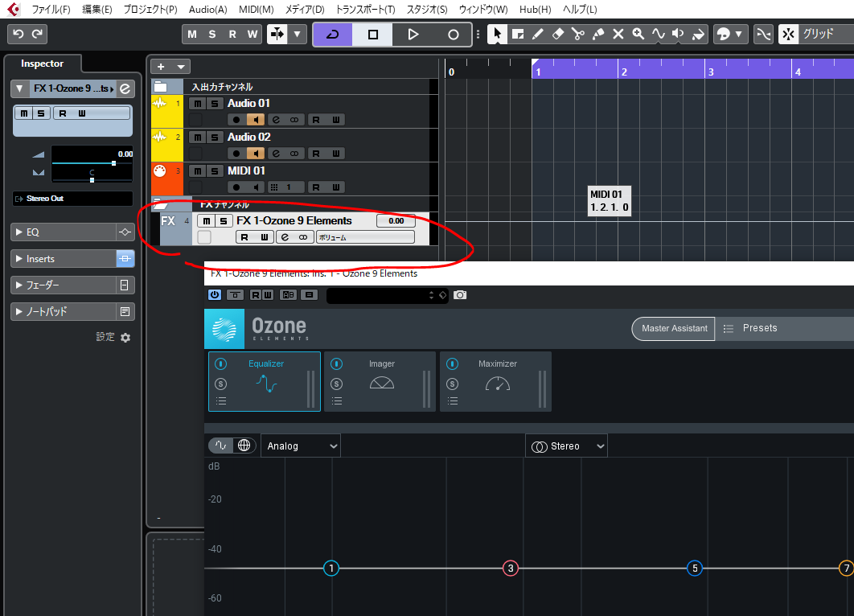Viewport: 854px width, 616px height.
Task: Bypass the Ozone Equalizer module power button
Action: 220,363
